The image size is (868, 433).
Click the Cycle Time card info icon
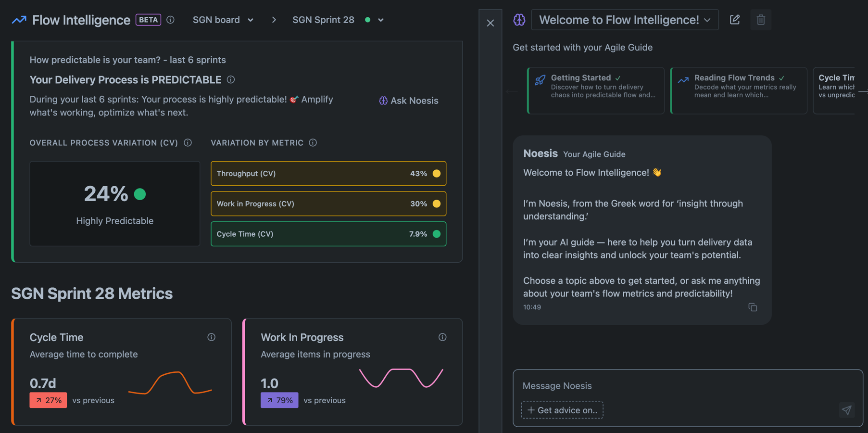211,337
